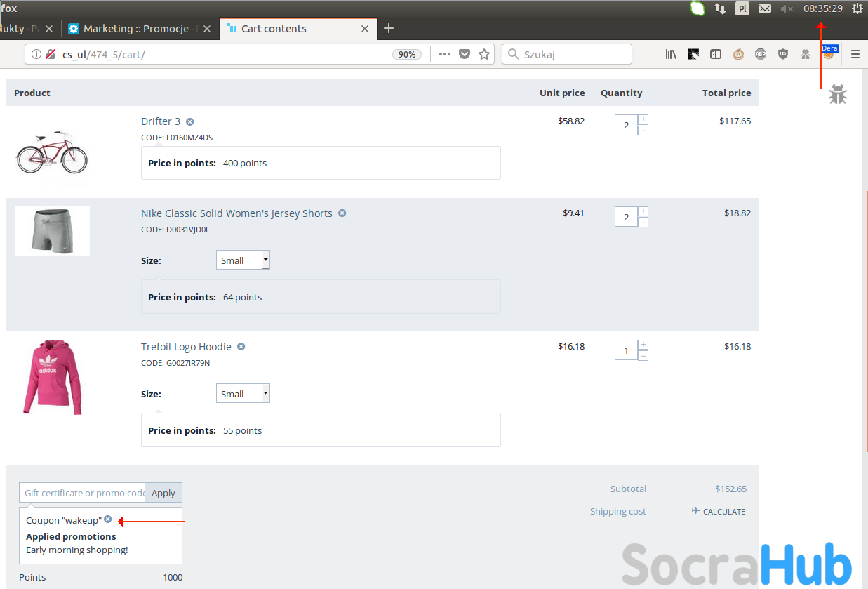Screen dimensions: 868x589
Task: Save page to Pocket
Action: click(x=465, y=54)
